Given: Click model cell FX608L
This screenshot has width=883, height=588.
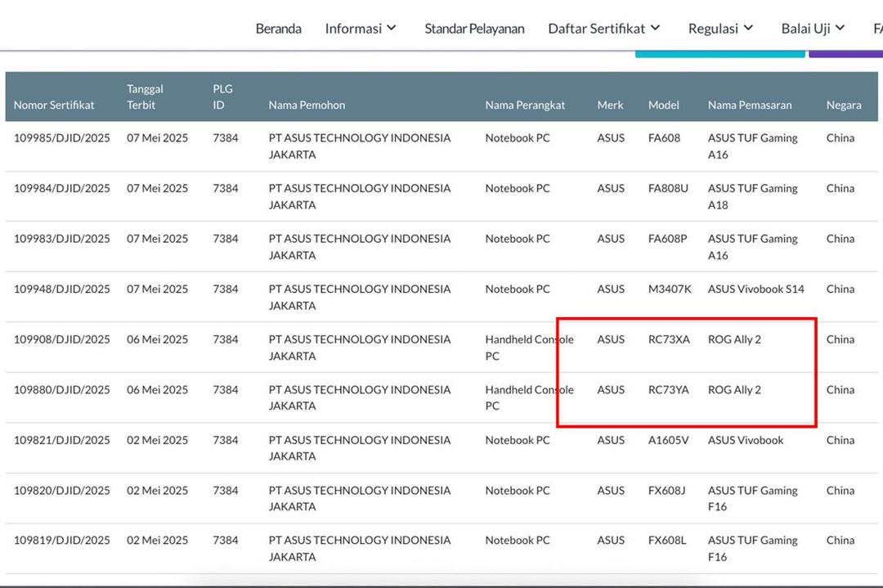Looking at the screenshot, I should [x=667, y=540].
